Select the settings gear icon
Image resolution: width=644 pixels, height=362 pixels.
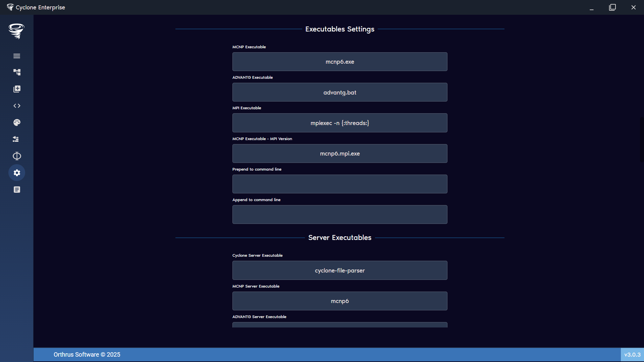tap(16, 173)
